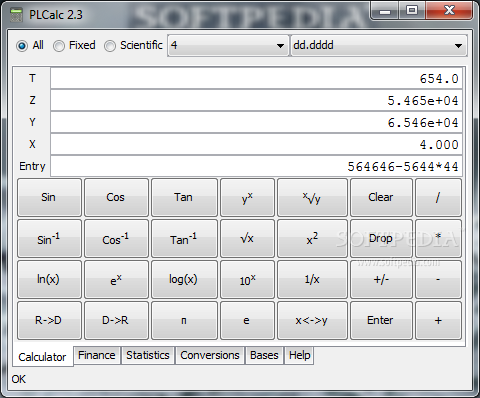The image size is (480, 398).
Task: Hit the Clear button
Action: point(381,197)
